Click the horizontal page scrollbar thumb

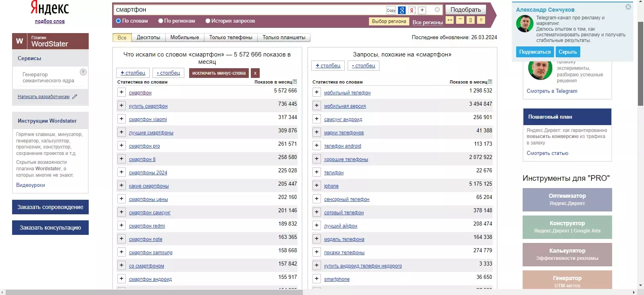[154, 292]
